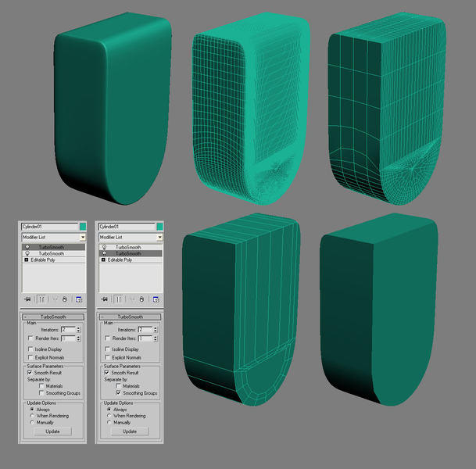Expand Editable Poly plus box in left panel
This screenshot has width=476, height=469.
tap(26, 260)
